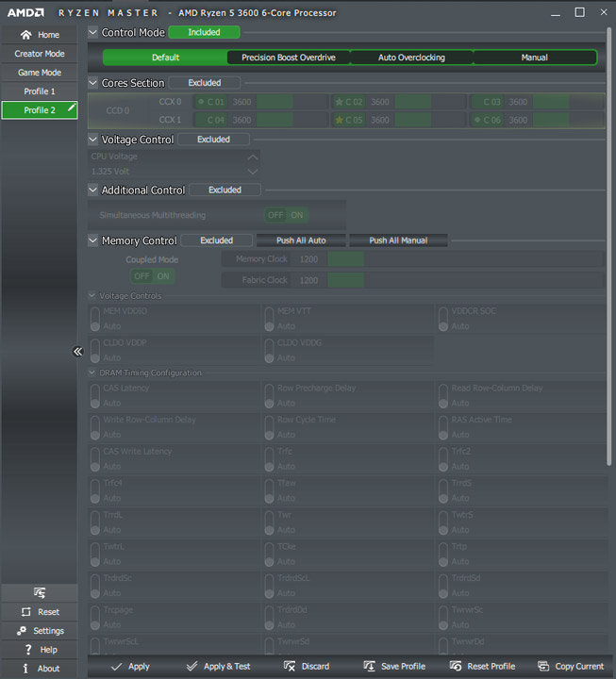
Task: Open Game Mode in the sidebar
Action: click(40, 73)
